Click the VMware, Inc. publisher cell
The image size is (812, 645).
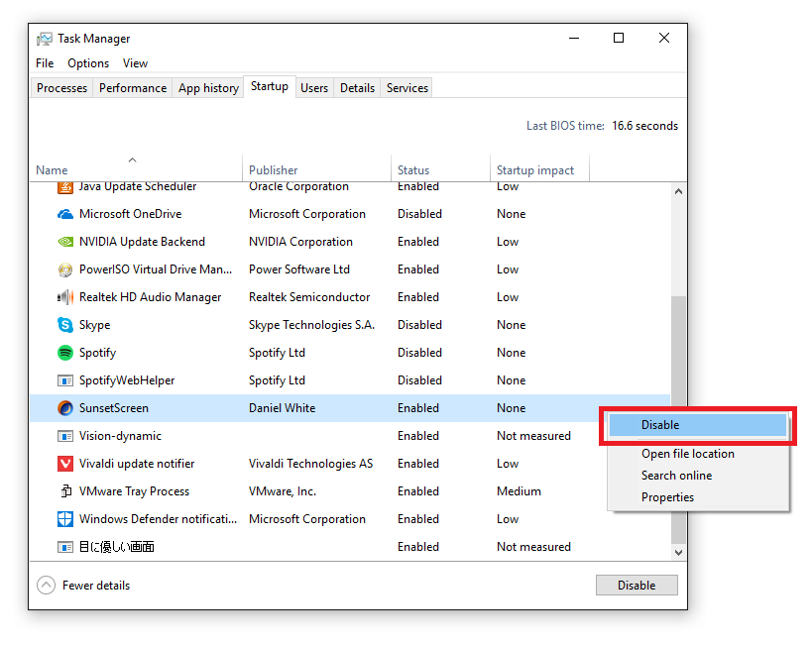pyautogui.click(x=283, y=491)
